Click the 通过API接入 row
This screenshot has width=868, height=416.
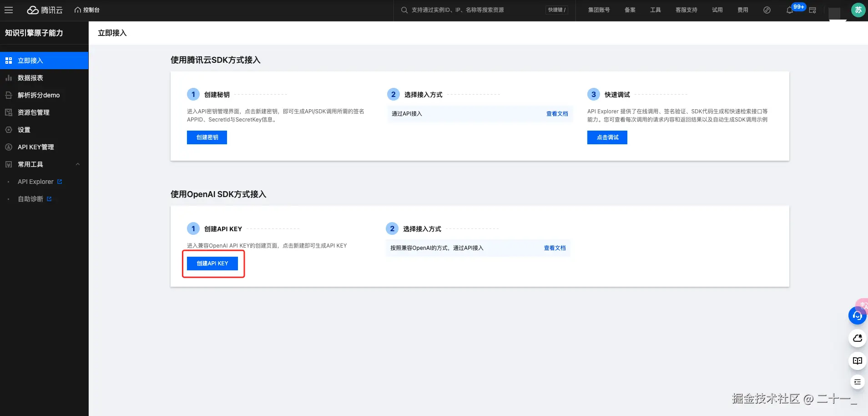(x=480, y=114)
